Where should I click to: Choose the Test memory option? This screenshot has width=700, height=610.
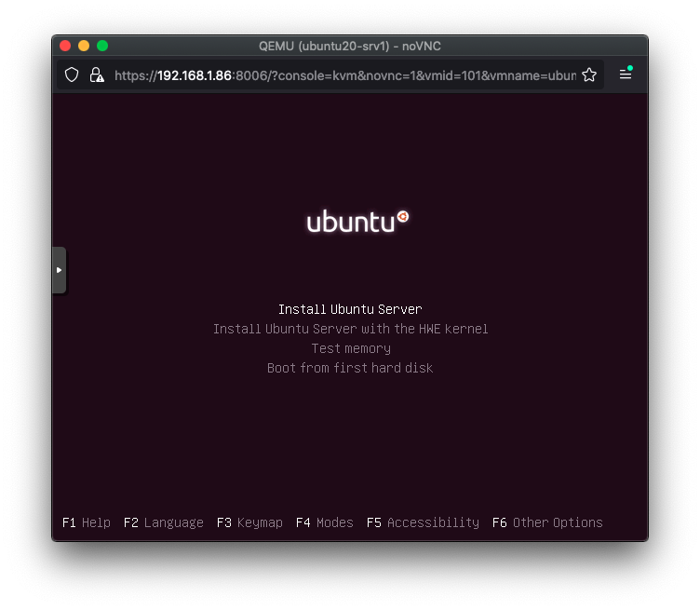click(351, 348)
